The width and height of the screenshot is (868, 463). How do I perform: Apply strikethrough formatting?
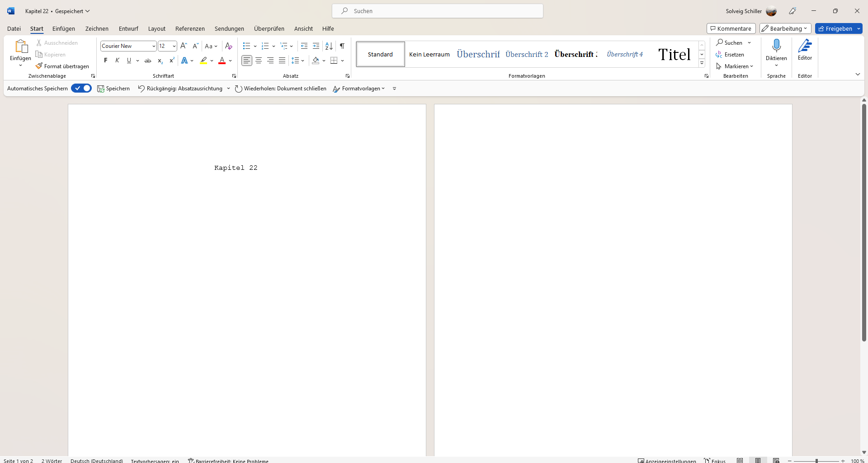pos(148,61)
